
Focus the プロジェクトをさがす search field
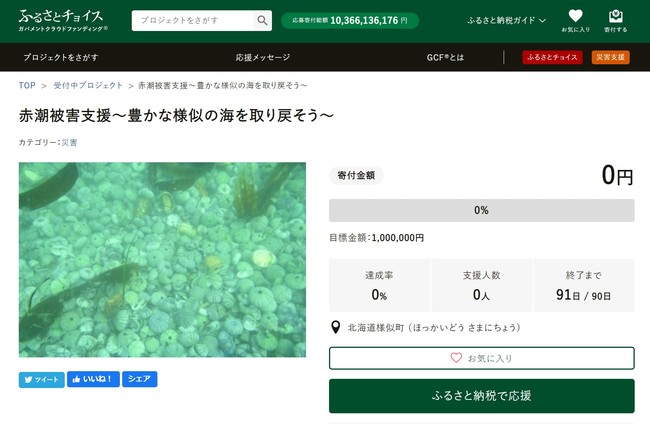coord(192,21)
